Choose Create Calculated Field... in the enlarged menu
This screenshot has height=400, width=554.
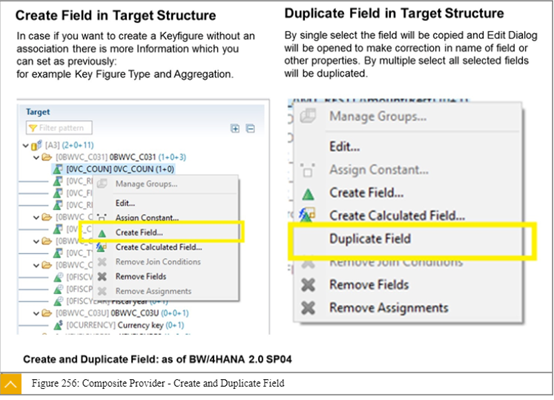coord(397,216)
